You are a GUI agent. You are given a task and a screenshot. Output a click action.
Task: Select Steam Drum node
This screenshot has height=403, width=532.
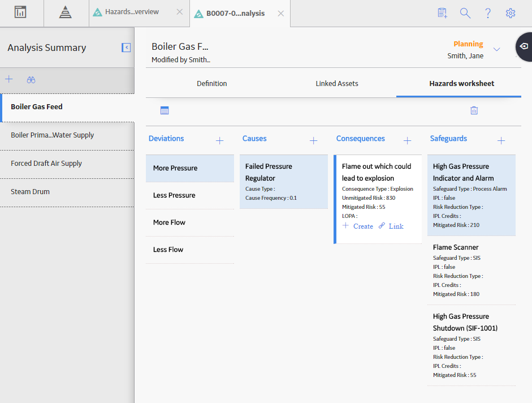click(x=67, y=192)
